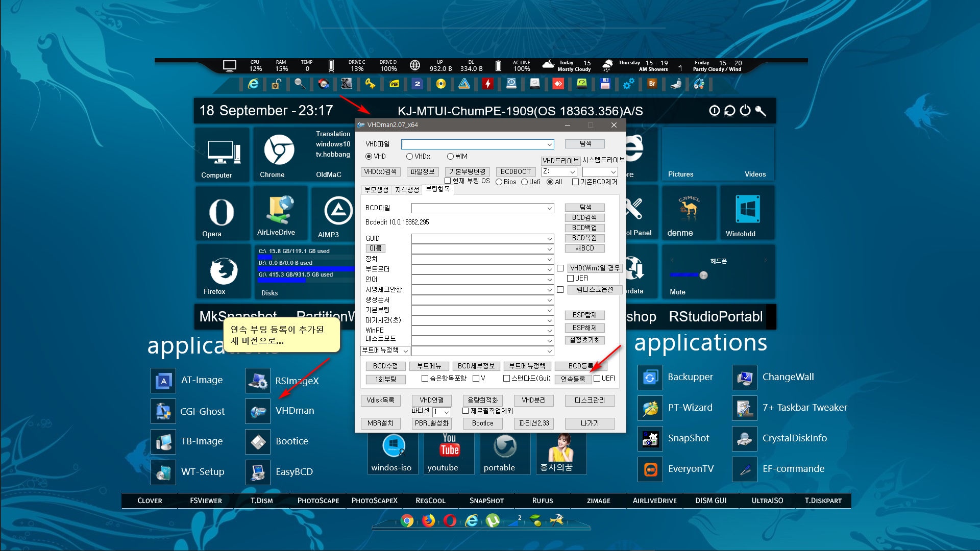
Task: Check the 숨은항목포함 checkbox
Action: pyautogui.click(x=425, y=379)
